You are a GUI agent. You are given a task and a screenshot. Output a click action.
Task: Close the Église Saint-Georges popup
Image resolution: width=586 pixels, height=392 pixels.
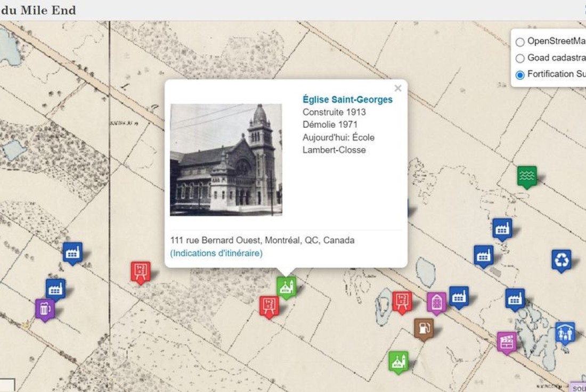(397, 88)
